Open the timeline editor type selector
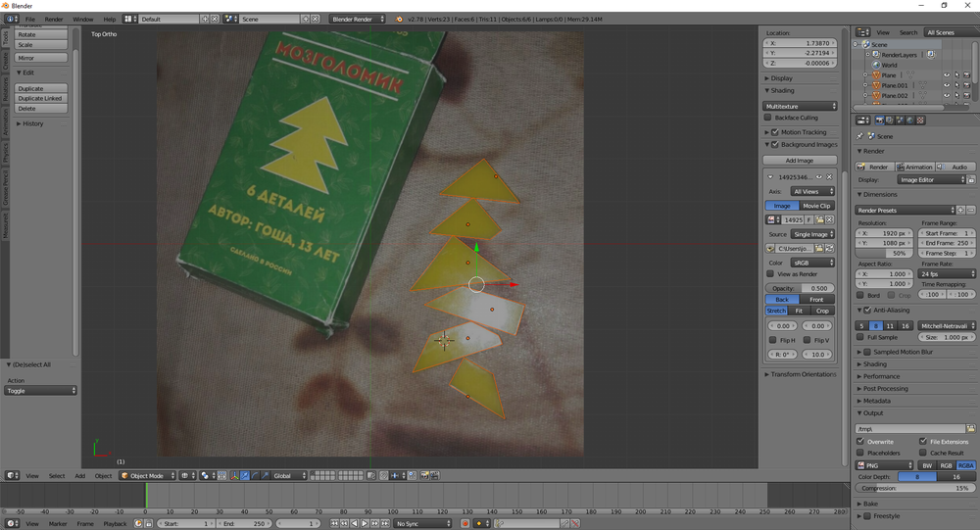This screenshot has height=530, width=980. (12, 524)
